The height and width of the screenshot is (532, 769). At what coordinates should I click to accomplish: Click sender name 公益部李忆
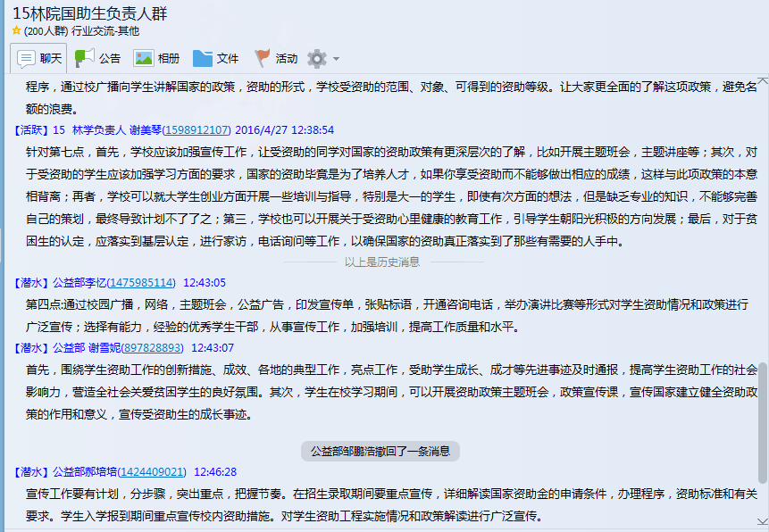[79, 283]
